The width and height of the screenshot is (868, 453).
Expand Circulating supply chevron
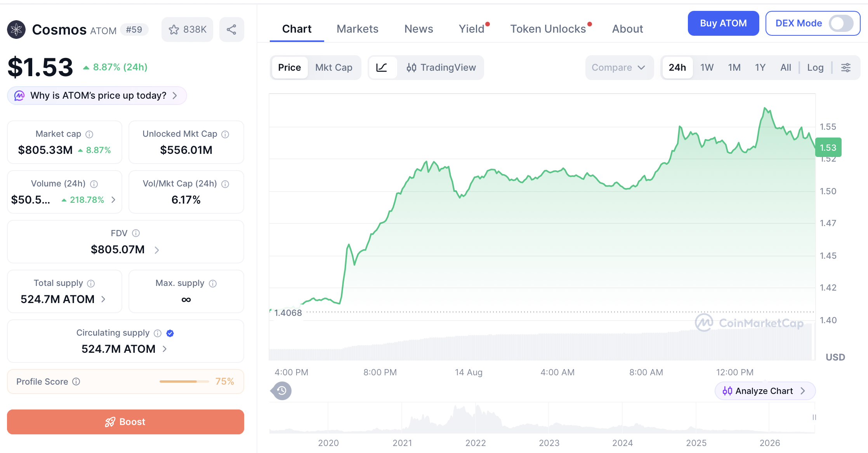pyautogui.click(x=165, y=349)
